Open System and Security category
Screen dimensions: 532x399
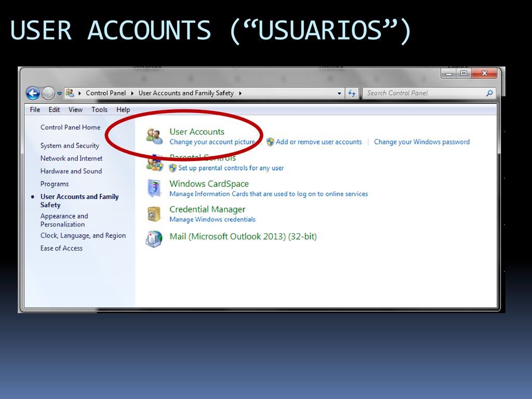click(70, 145)
